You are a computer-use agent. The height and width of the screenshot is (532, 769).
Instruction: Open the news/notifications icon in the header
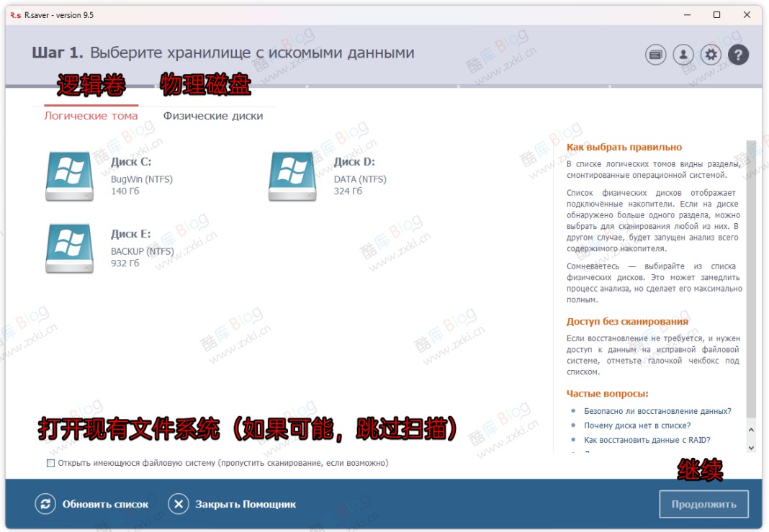[655, 54]
